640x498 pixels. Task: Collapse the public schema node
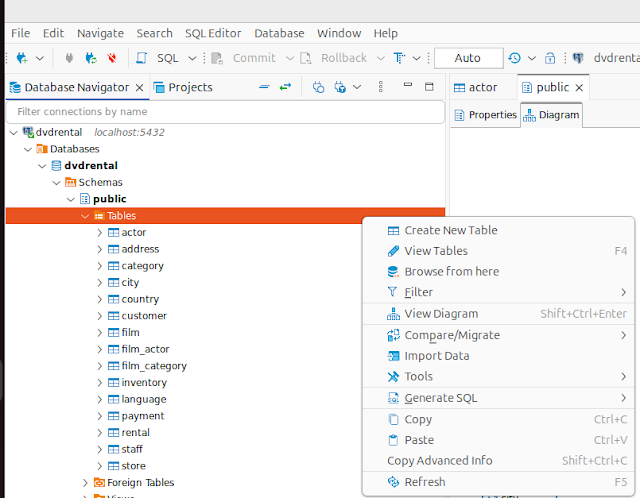(71, 199)
